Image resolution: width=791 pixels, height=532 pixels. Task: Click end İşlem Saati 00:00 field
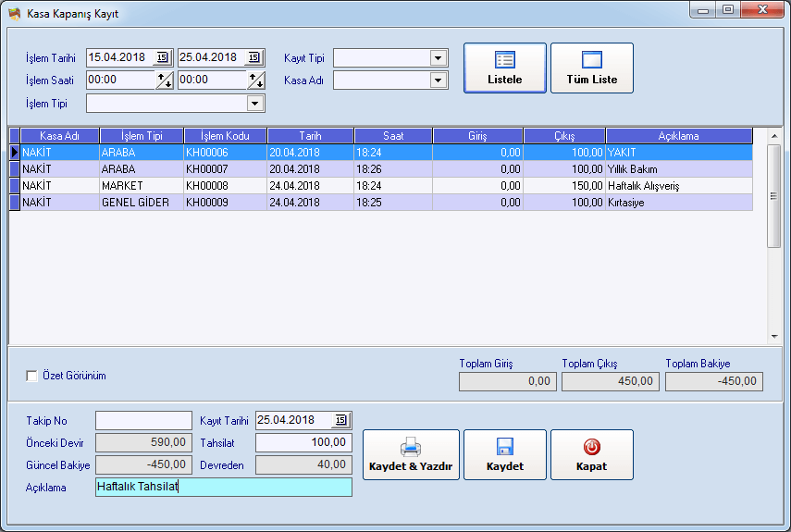click(x=213, y=80)
